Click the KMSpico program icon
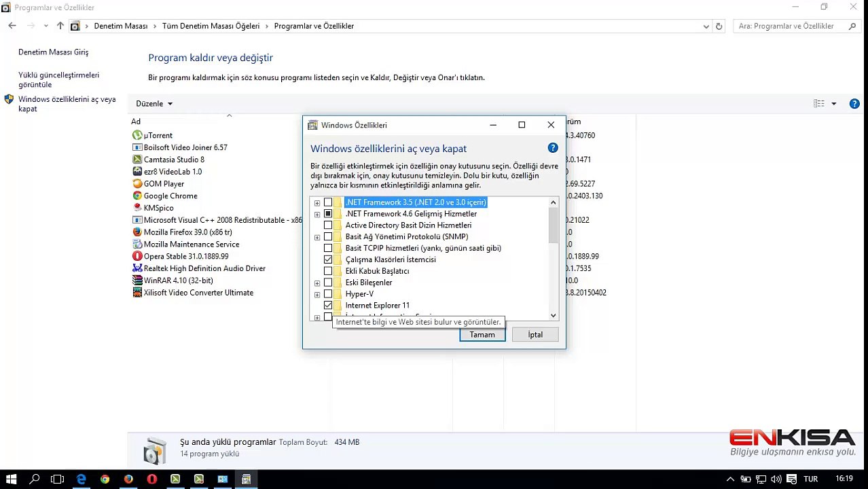Image resolution: width=868 pixels, height=489 pixels. (x=137, y=208)
